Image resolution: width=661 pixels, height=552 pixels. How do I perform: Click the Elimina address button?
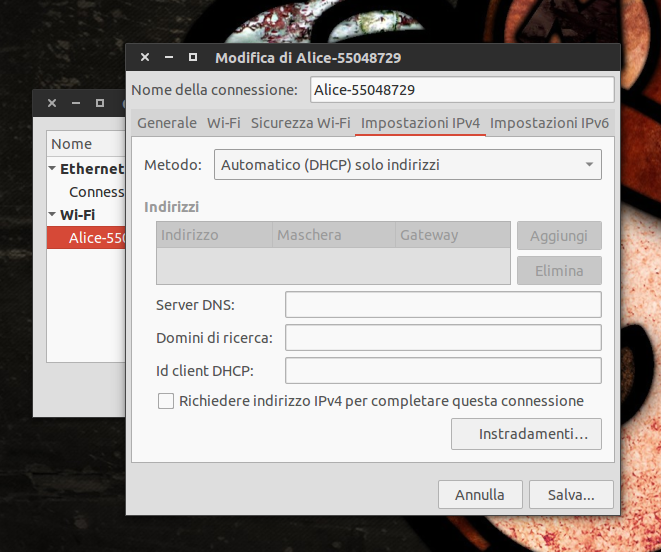point(559,271)
